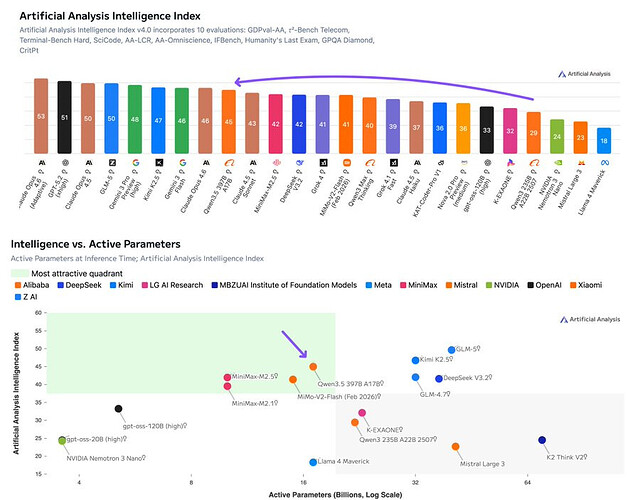This screenshot has width=640, height=500.
Task: Click the Alibaba logo under Qwen3.5 397B bar
Action: point(229,162)
